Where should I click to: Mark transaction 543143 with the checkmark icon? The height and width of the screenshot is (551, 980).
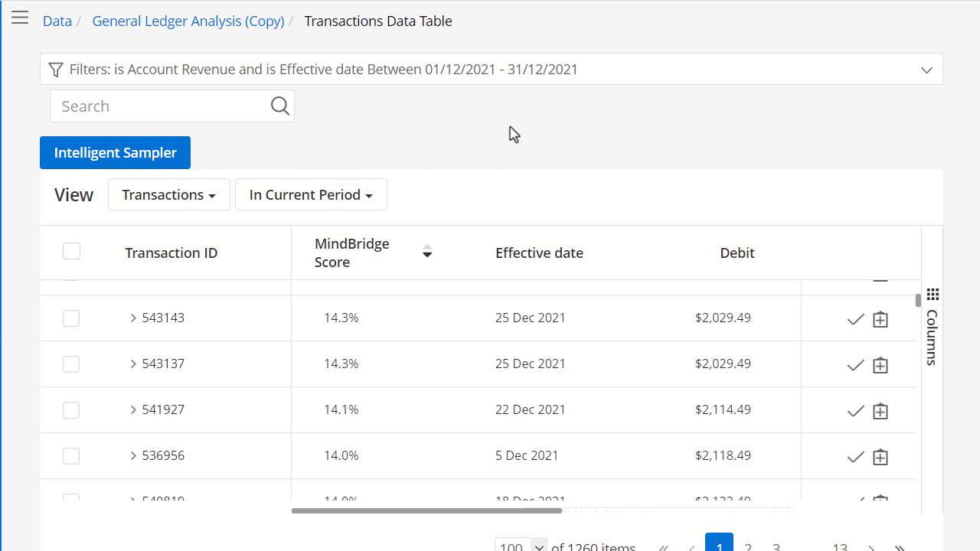click(x=856, y=319)
